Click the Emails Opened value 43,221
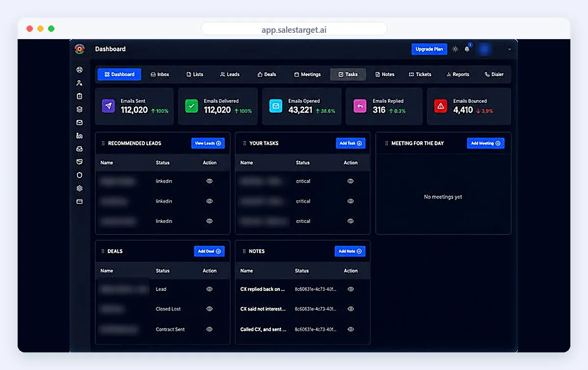This screenshot has width=588, height=370. [x=300, y=110]
